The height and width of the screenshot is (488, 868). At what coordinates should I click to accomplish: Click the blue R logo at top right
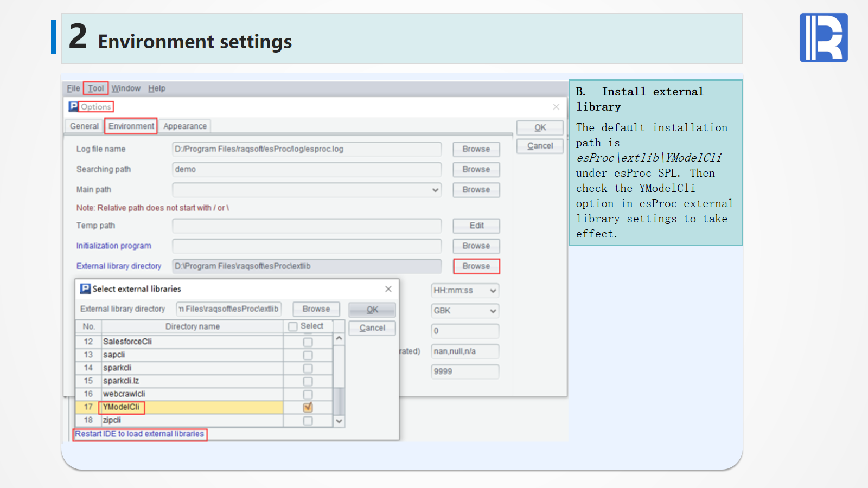coord(823,37)
